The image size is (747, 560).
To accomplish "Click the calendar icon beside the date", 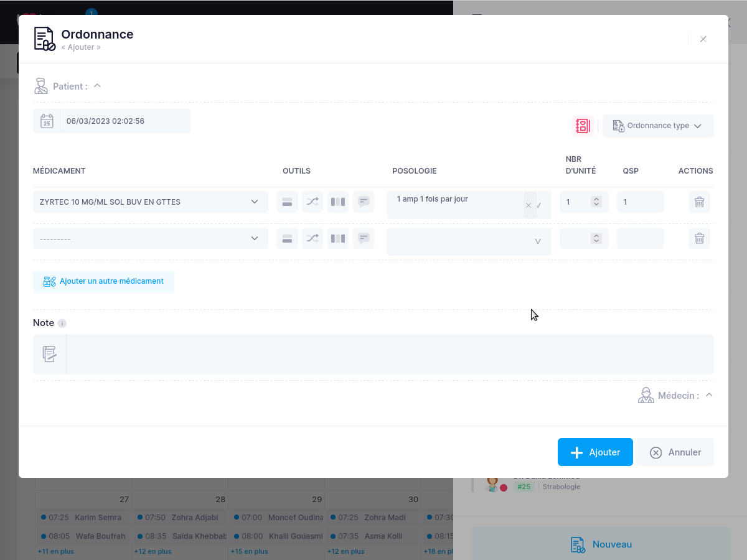I will tap(47, 121).
